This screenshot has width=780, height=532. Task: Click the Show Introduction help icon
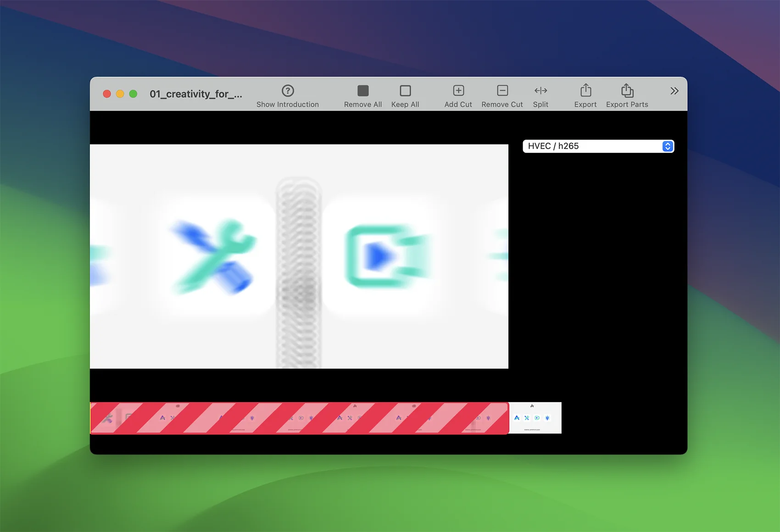click(x=288, y=91)
